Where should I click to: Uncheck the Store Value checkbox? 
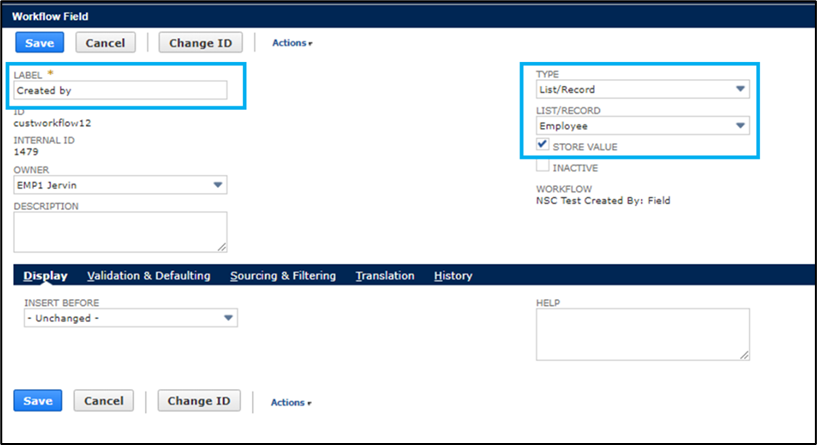[542, 144]
